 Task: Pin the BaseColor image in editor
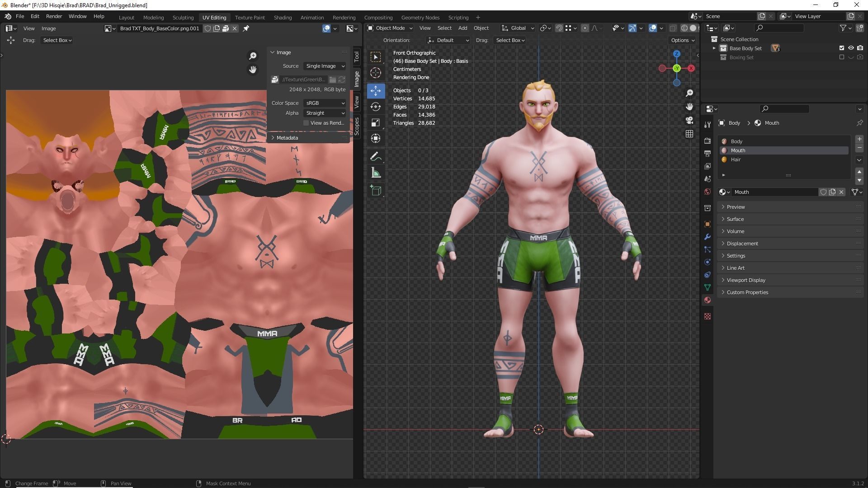coord(246,28)
